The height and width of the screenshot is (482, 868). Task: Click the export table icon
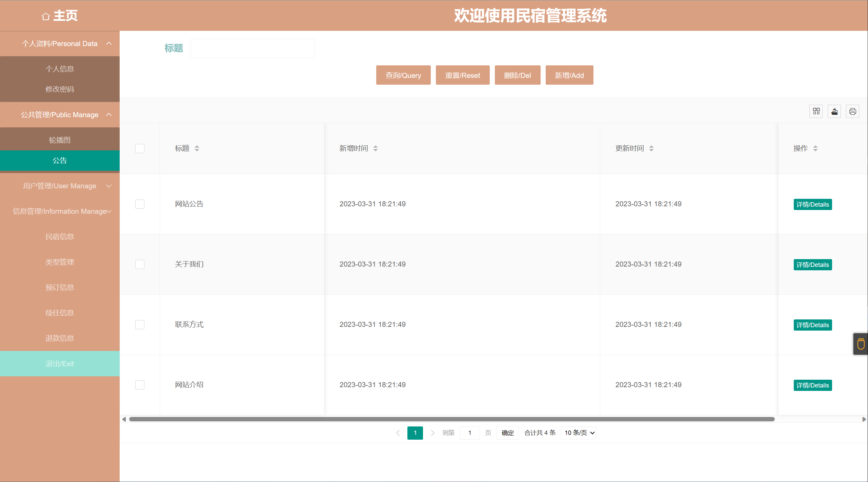(834, 111)
